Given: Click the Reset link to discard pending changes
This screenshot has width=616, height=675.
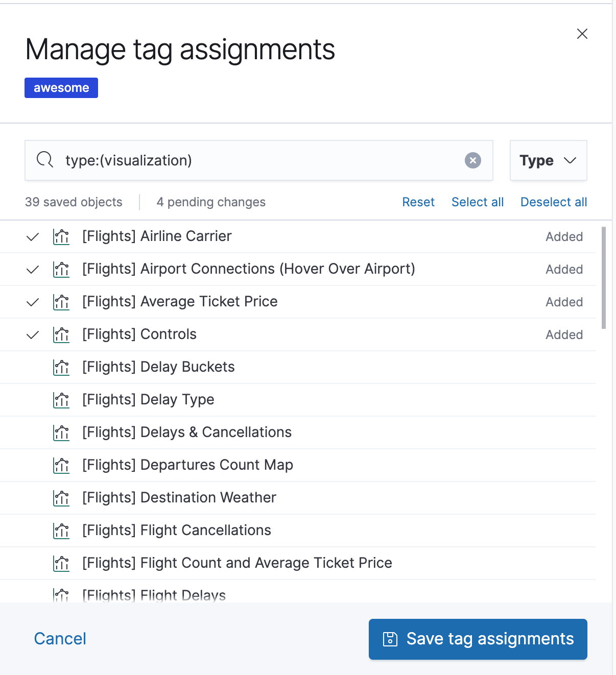Looking at the screenshot, I should coord(418,202).
